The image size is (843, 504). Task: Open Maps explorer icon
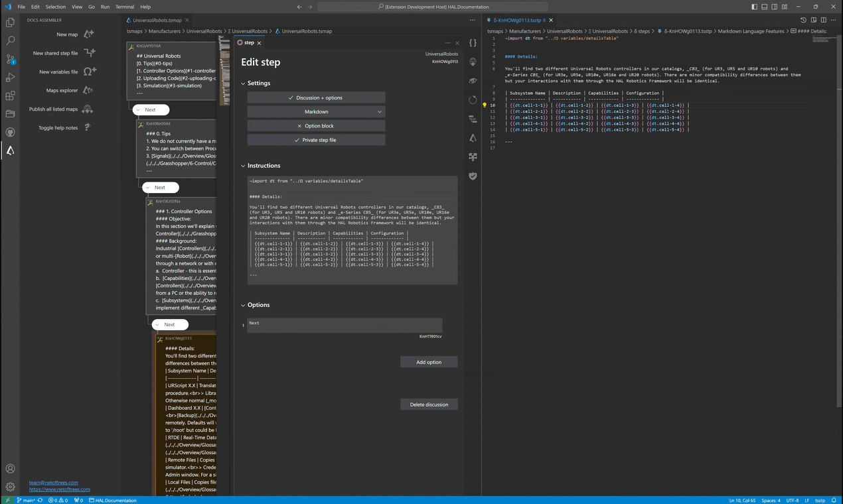pyautogui.click(x=88, y=90)
